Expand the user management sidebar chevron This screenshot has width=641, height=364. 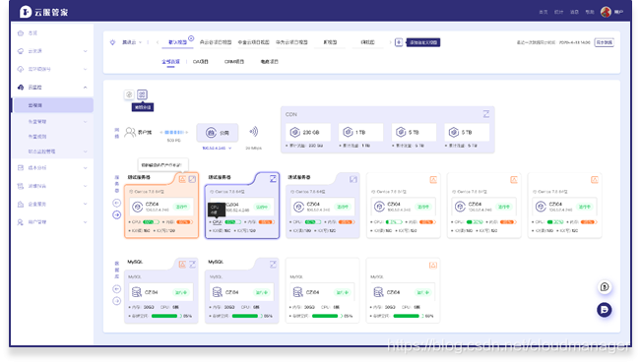[x=85, y=222]
